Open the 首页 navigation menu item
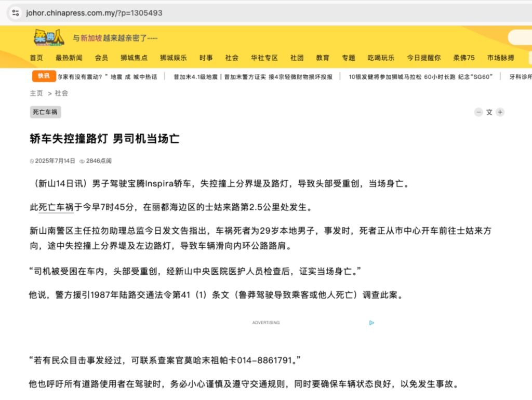Image resolution: width=532 pixels, height=400 pixels. coord(36,58)
